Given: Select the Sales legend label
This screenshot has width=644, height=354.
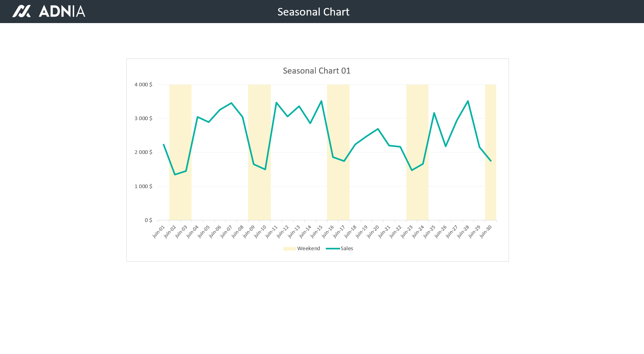Looking at the screenshot, I should pyautogui.click(x=347, y=249).
